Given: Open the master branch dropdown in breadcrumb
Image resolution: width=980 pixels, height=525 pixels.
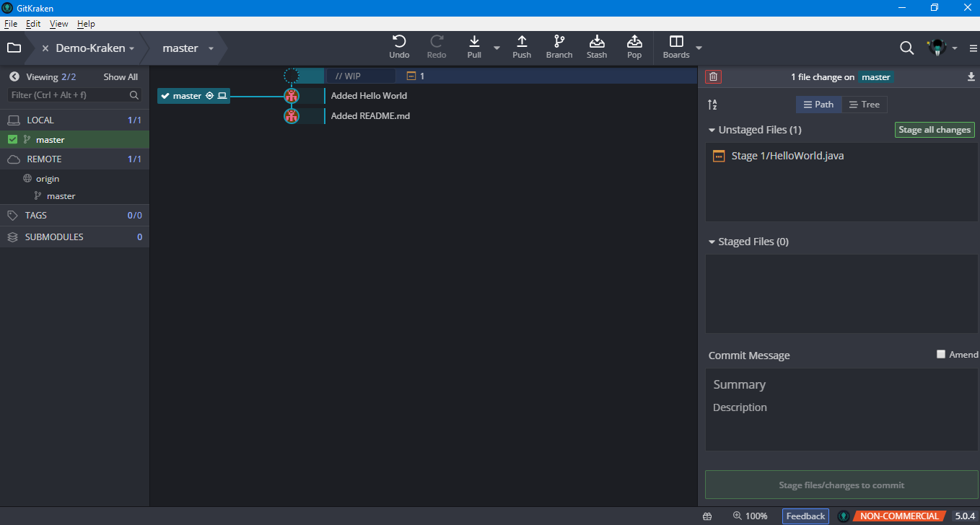Looking at the screenshot, I should [211, 48].
